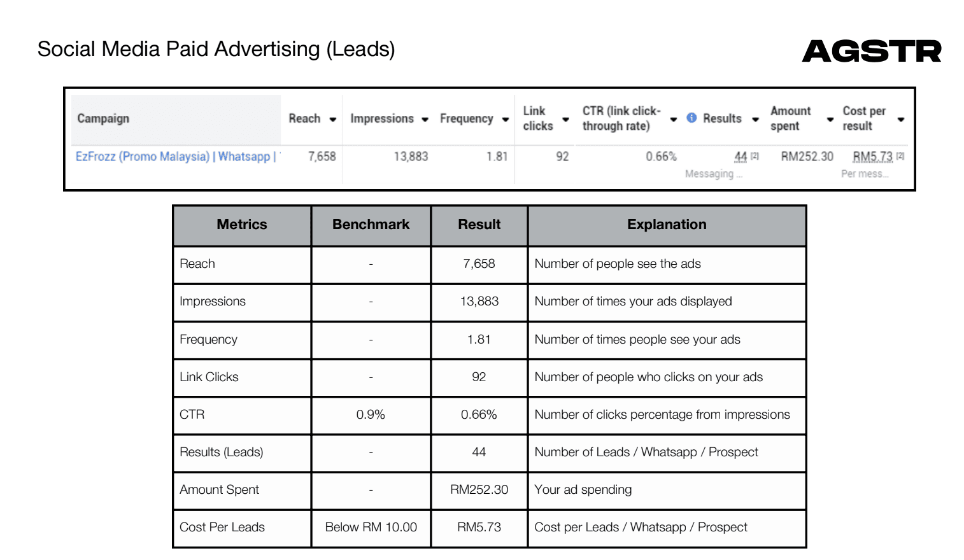Click the info icon beside the Results header
Screen dimensions: 964x560
[x=691, y=118]
